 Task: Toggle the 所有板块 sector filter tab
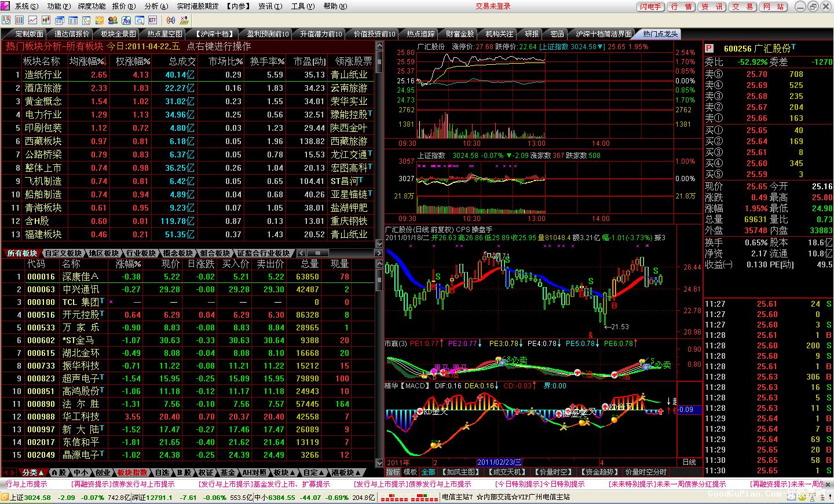[x=22, y=253]
